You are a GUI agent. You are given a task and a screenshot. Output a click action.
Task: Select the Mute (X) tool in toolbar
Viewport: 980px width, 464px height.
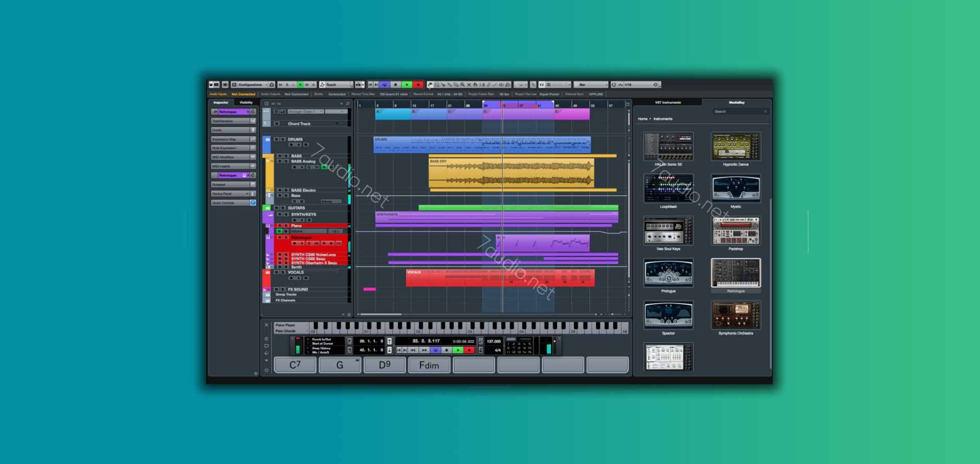pos(469,85)
